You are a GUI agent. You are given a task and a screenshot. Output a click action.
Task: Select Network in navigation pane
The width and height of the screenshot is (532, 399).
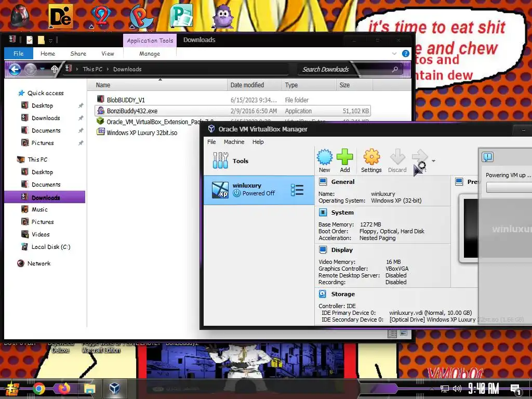38,263
